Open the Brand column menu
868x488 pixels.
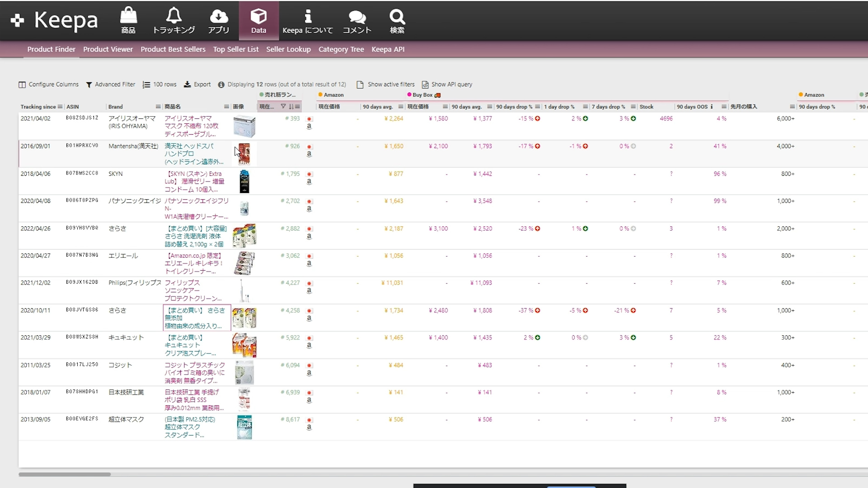pos(158,107)
